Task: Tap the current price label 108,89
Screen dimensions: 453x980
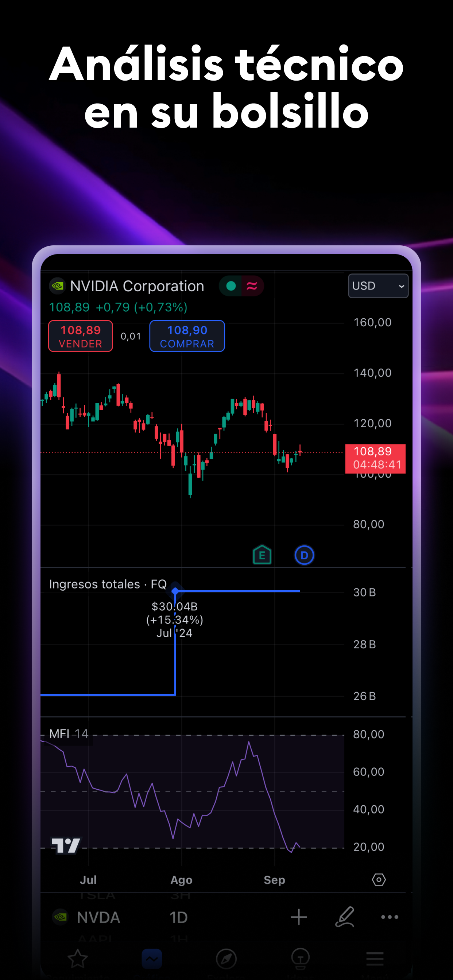Action: click(x=375, y=458)
